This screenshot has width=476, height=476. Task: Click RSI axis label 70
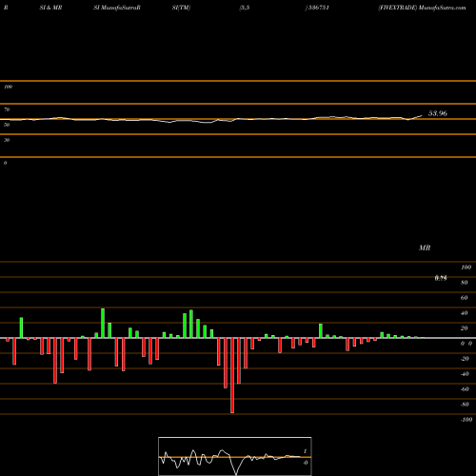point(7,109)
